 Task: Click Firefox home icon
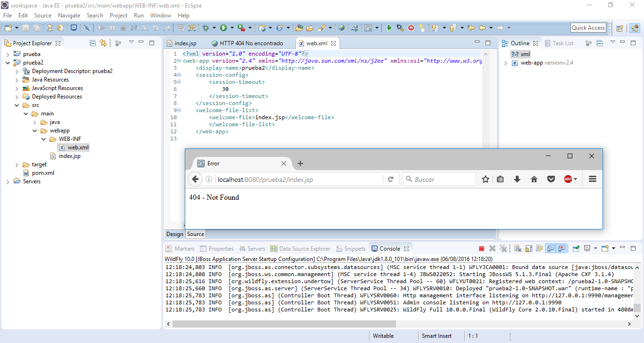(534, 179)
